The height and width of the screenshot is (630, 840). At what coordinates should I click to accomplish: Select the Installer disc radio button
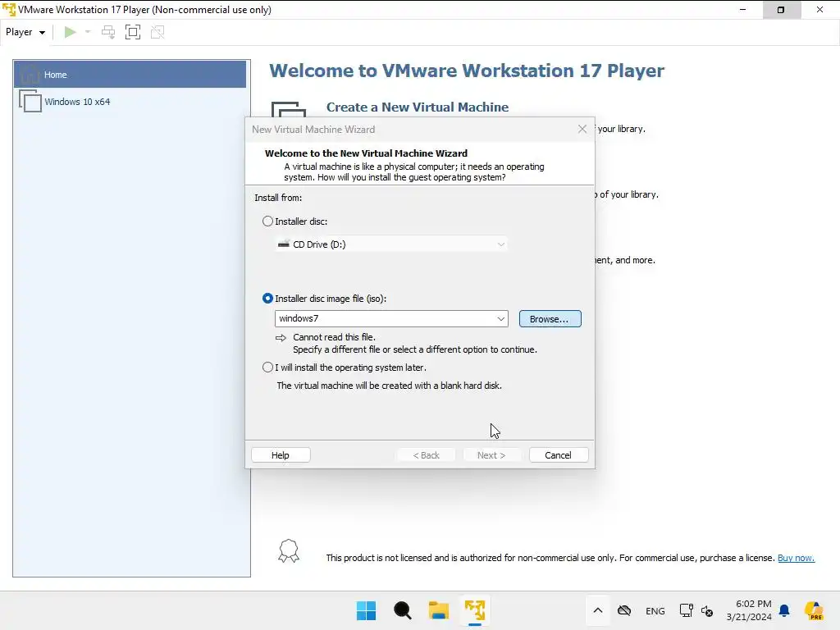click(267, 221)
